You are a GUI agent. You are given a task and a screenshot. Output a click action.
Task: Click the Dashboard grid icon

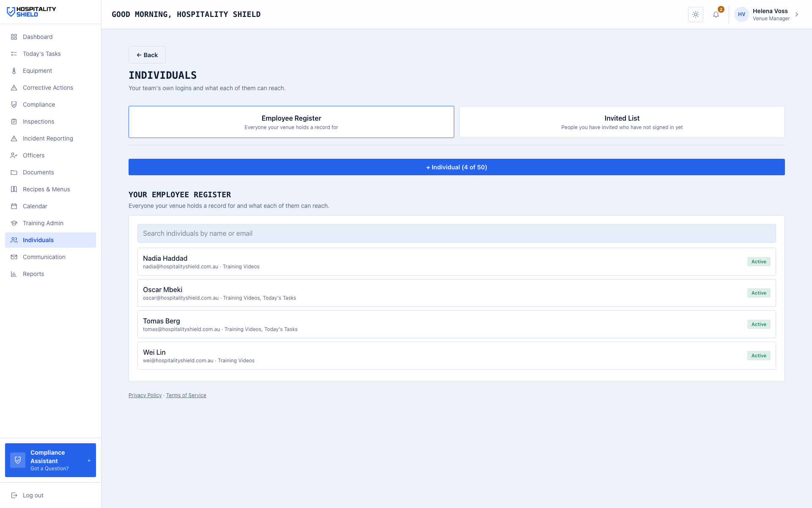pos(14,37)
